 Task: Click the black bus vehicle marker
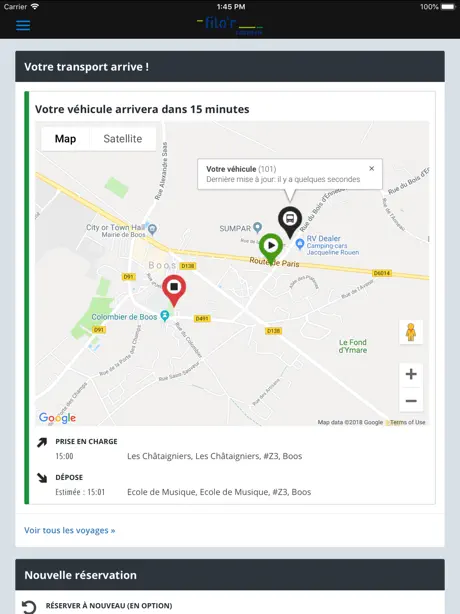coord(290,222)
